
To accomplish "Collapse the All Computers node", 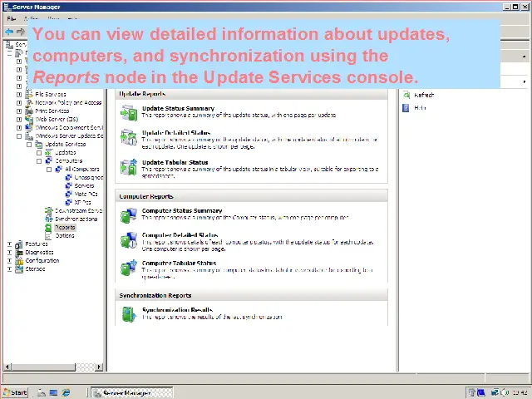I will [x=49, y=170].
